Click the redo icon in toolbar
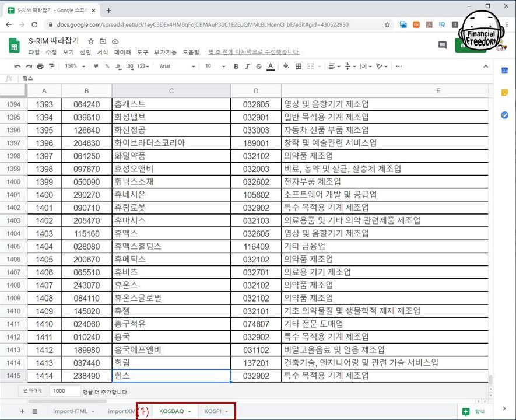 pyautogui.click(x=29, y=66)
